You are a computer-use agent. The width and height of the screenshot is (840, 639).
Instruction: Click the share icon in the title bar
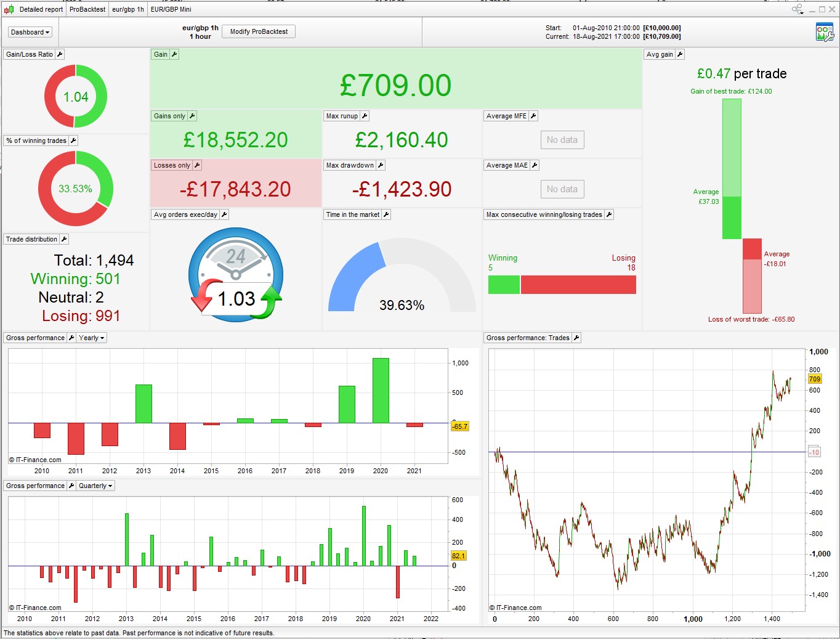coord(798,9)
